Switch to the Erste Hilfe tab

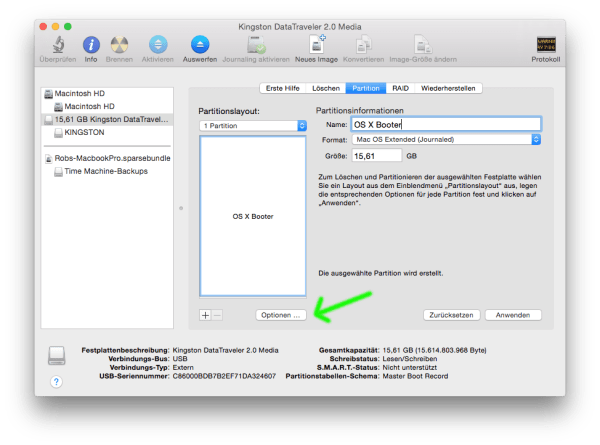283,88
